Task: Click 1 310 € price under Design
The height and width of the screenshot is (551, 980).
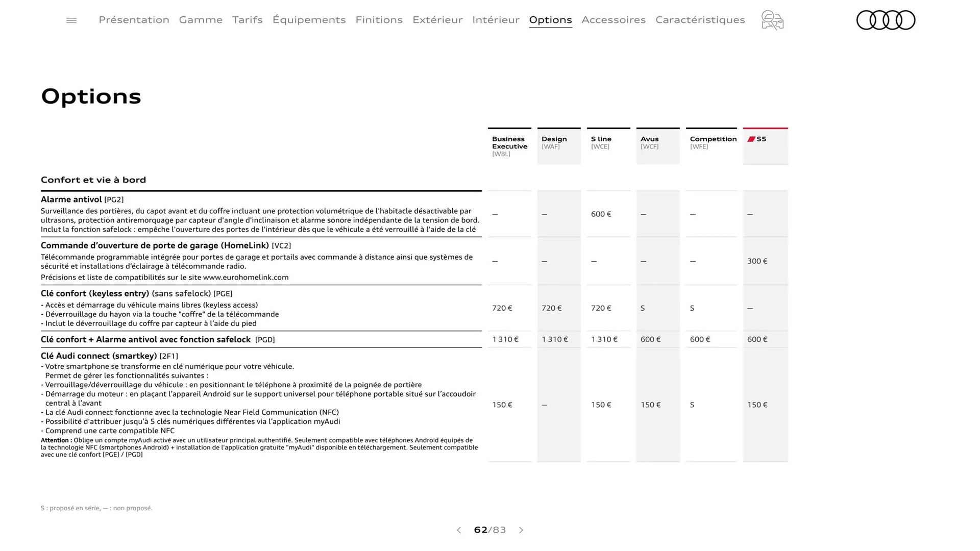Action: (555, 339)
